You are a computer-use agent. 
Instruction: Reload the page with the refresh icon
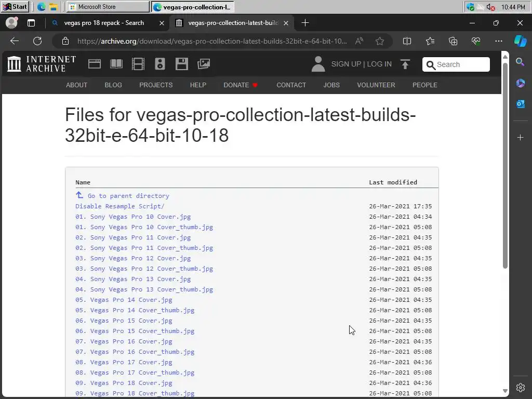coord(37,41)
